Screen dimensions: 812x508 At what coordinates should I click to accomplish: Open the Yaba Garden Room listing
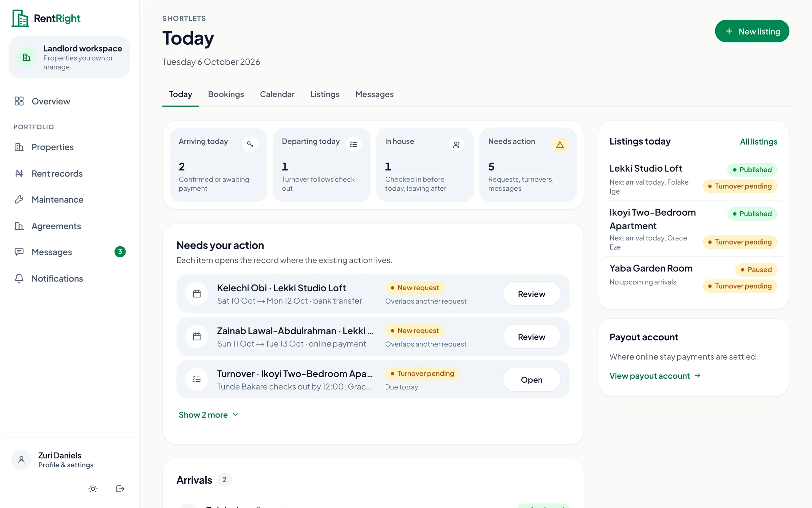tap(651, 268)
